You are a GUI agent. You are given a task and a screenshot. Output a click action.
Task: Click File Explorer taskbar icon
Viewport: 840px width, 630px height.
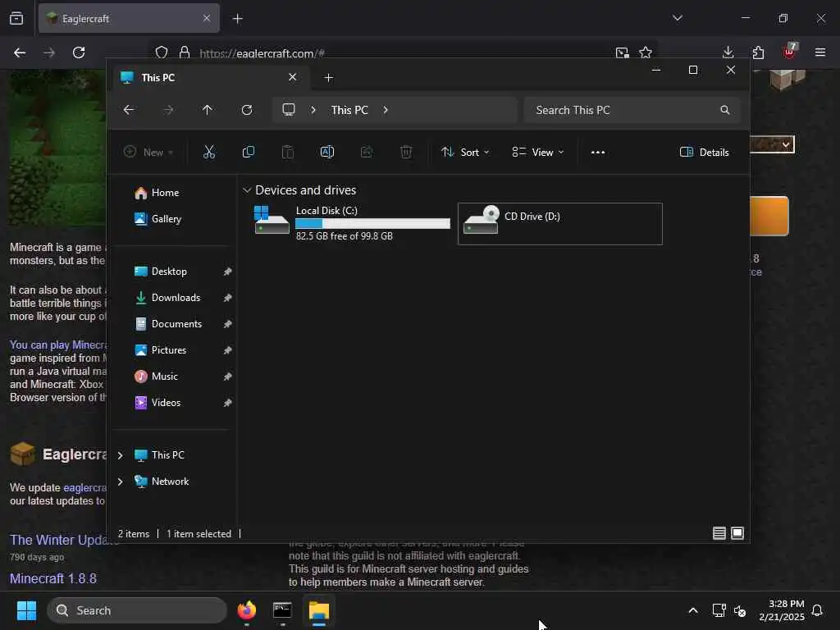click(319, 610)
